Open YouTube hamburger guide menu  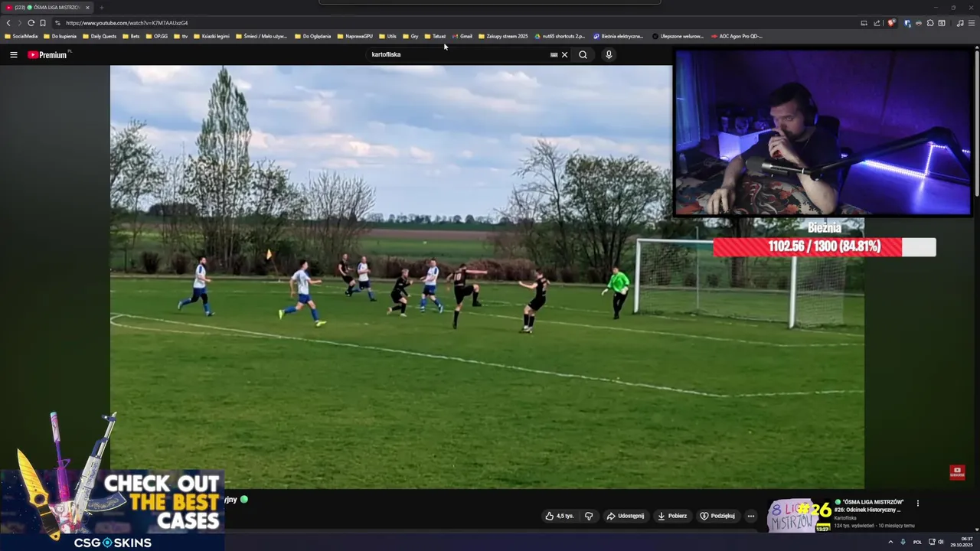pyautogui.click(x=13, y=54)
